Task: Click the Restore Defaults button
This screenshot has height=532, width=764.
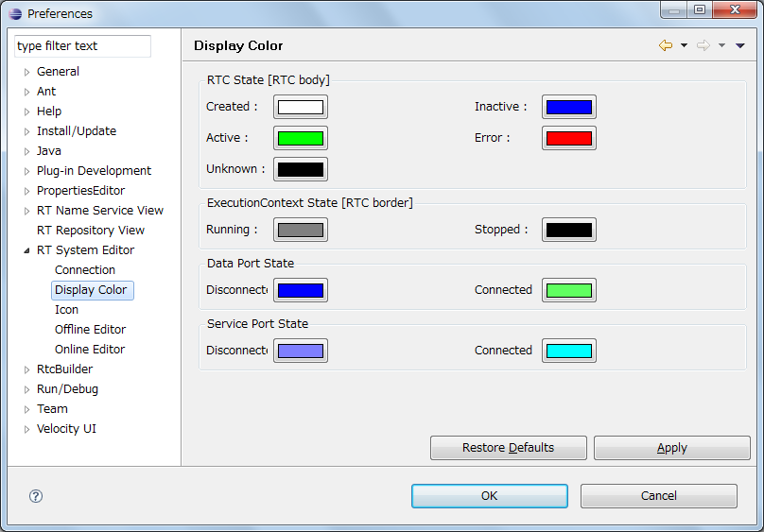Action: tap(508, 448)
